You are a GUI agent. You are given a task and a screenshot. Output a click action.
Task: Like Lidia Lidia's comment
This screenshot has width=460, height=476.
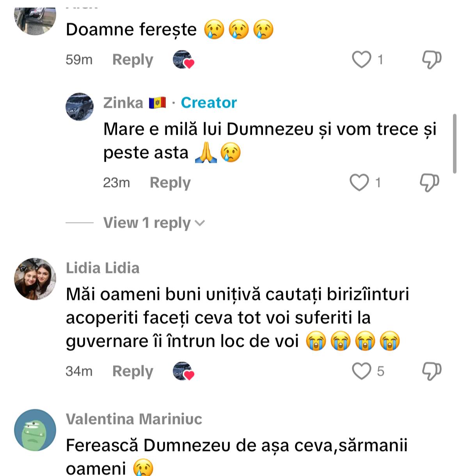(362, 371)
